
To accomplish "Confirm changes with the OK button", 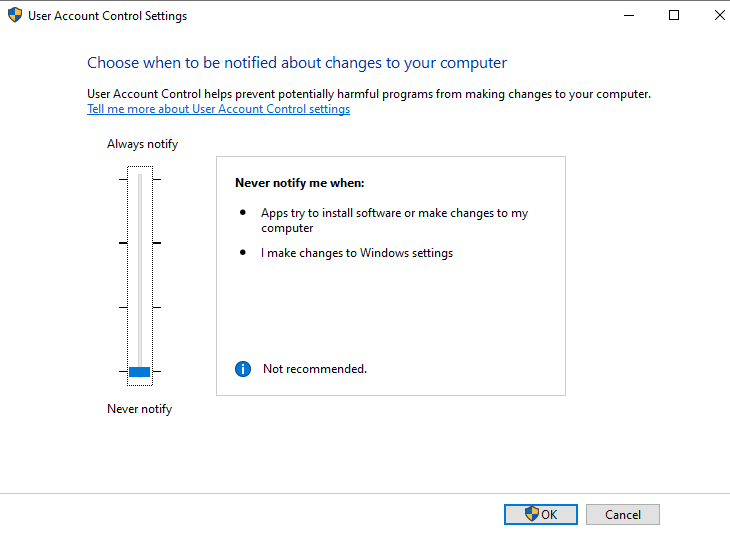I will (540, 514).
